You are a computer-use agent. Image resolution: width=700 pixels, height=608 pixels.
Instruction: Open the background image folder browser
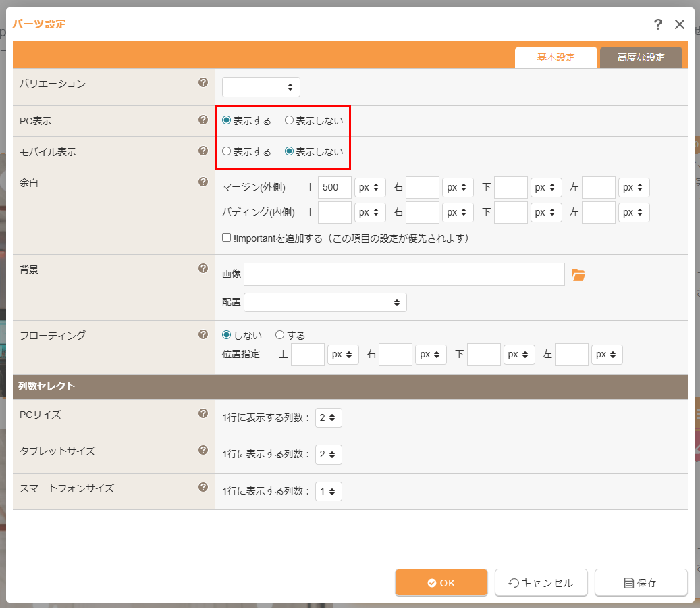[578, 275]
